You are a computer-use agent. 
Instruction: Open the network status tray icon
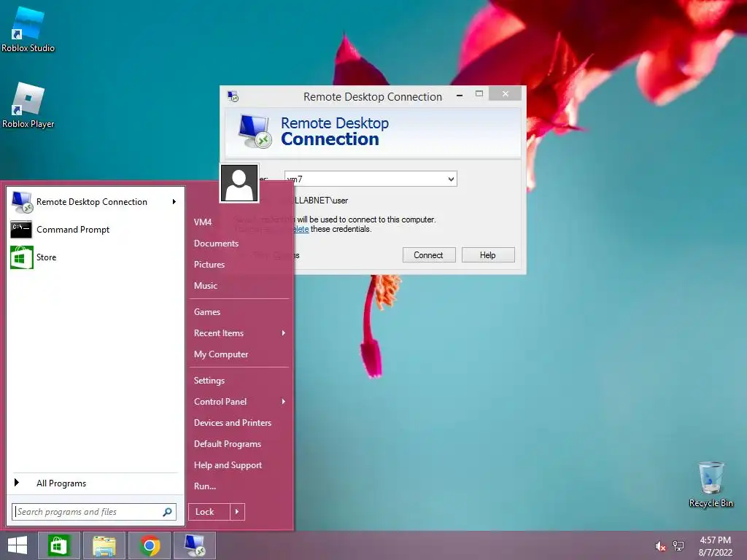tap(678, 546)
